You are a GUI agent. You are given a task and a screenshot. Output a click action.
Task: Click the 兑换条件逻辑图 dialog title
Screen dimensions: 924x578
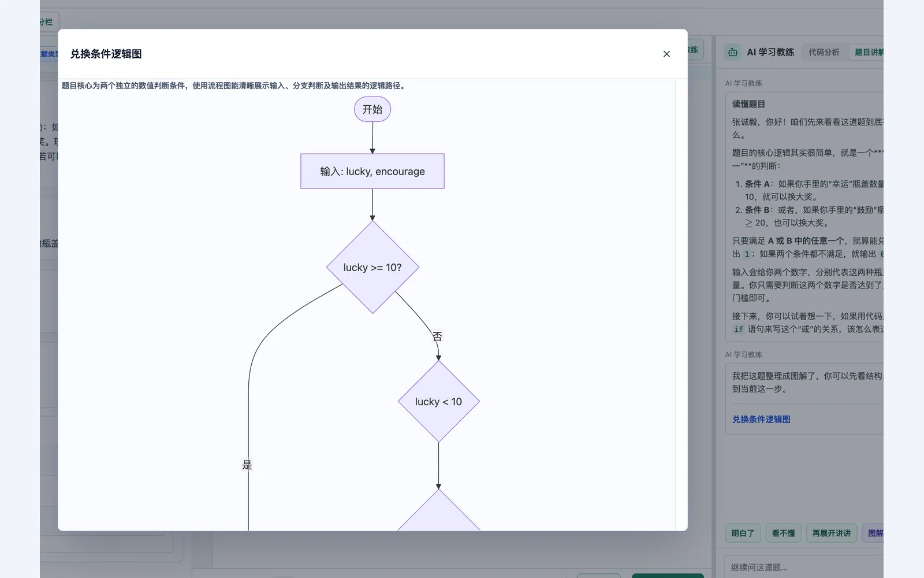click(x=106, y=54)
